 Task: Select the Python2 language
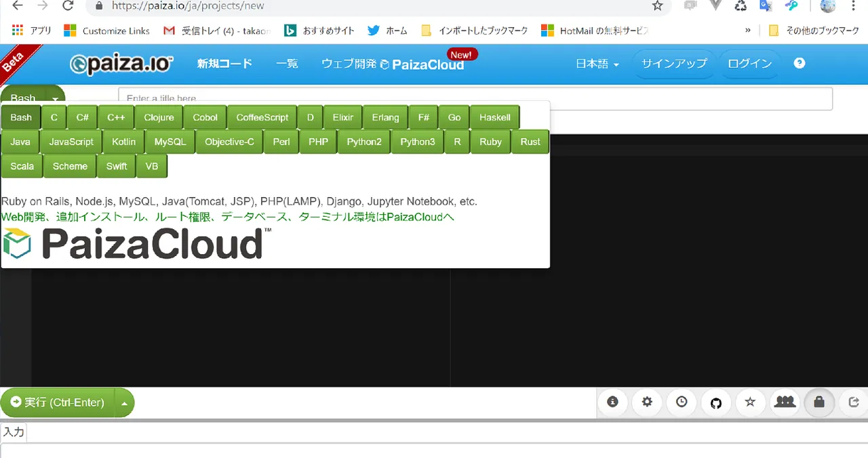point(364,142)
